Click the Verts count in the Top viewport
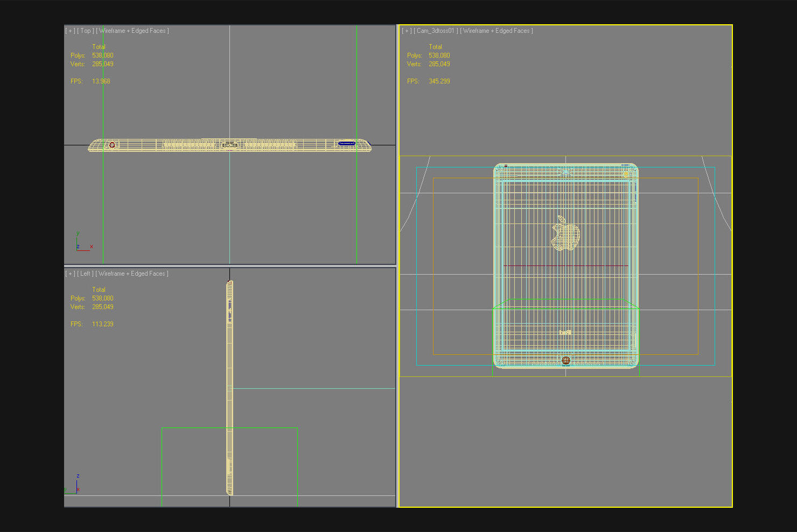797x532 pixels. tap(103, 64)
